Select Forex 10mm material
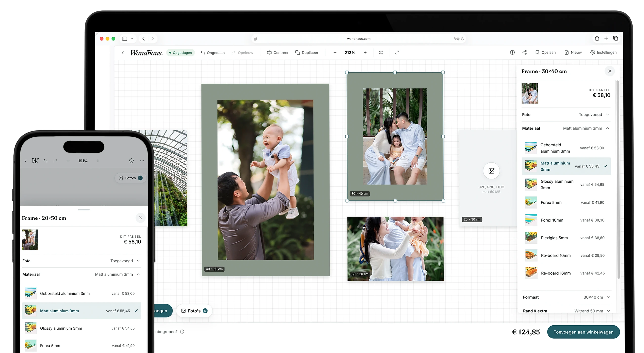Image resolution: width=644 pixels, height=353 pixels. [x=566, y=220]
